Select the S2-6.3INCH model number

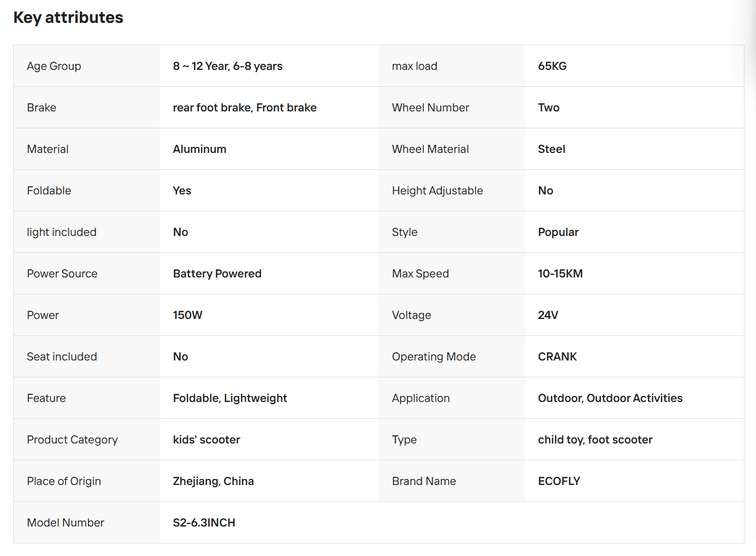tap(204, 523)
